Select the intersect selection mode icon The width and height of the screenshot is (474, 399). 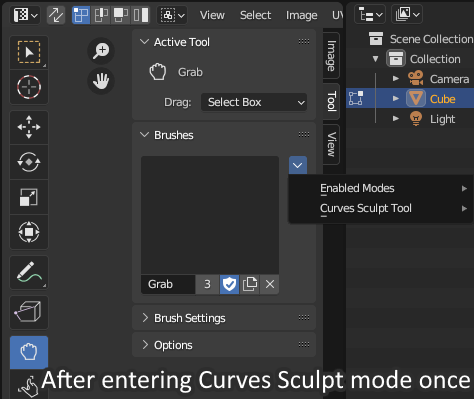click(x=140, y=15)
